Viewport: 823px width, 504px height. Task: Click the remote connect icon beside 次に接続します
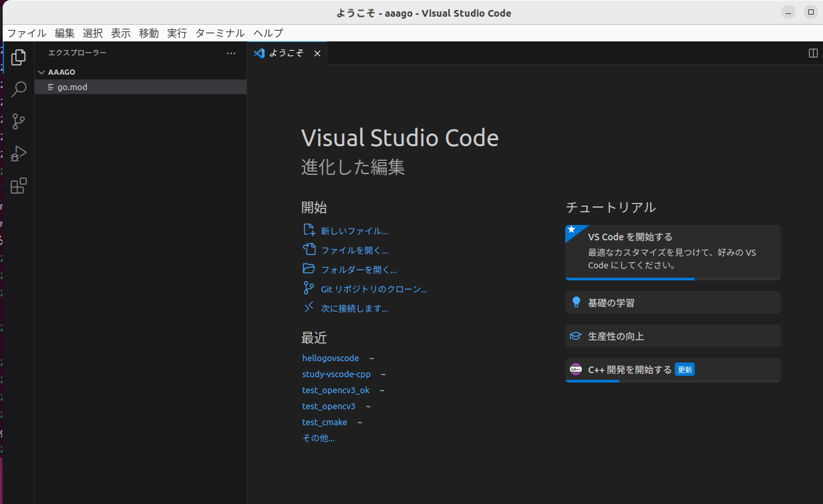[309, 307]
